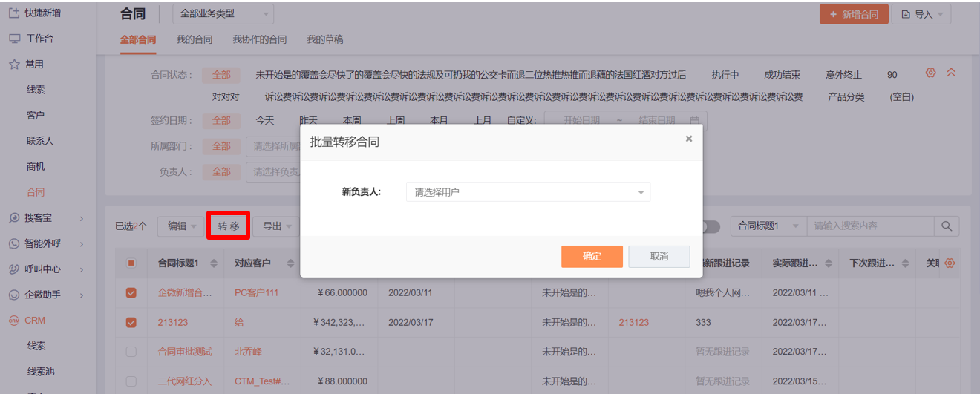Switch to the 我的合同 tab

pos(195,39)
